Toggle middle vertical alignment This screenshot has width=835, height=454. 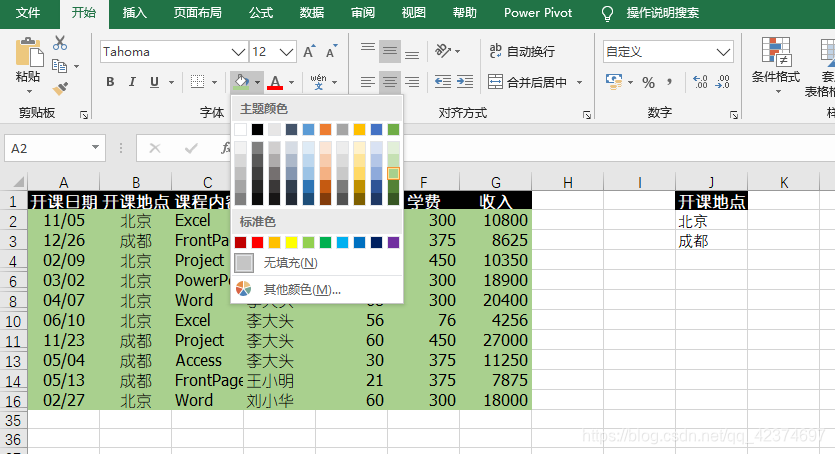[390, 51]
